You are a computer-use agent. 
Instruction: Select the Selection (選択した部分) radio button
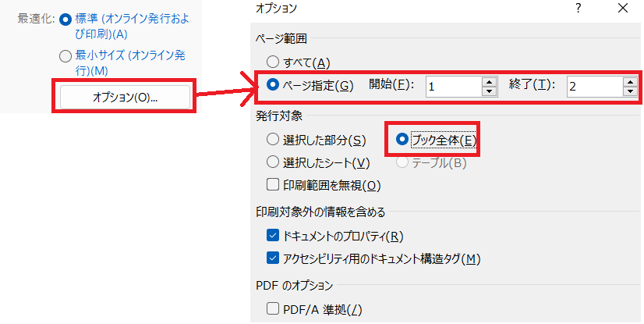[272, 140]
